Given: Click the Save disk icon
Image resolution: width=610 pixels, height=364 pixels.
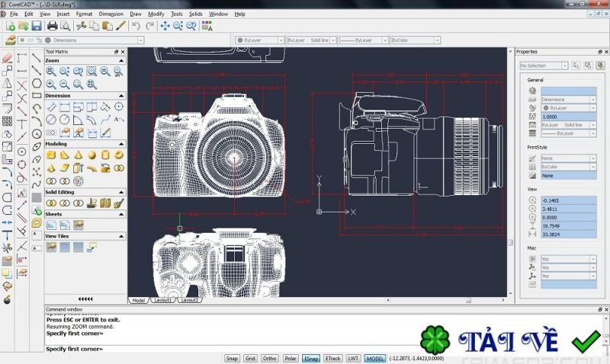Looking at the screenshot, I should (x=36, y=26).
